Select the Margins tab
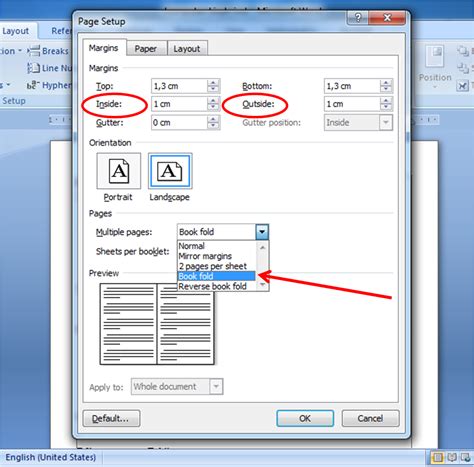Screen dimensions: 474x467 104,48
